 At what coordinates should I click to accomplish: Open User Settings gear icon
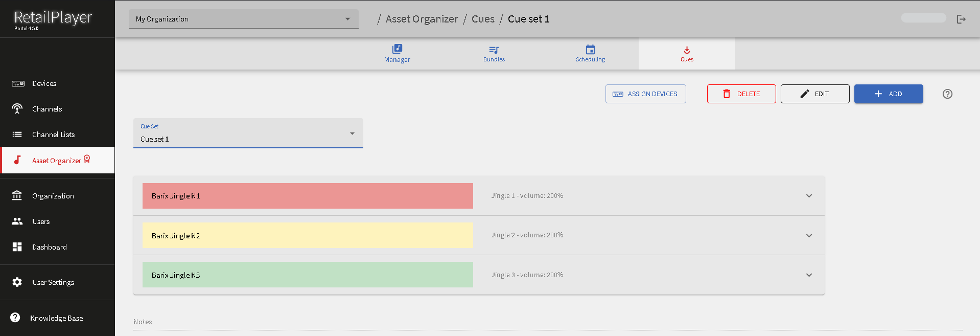[x=17, y=282]
